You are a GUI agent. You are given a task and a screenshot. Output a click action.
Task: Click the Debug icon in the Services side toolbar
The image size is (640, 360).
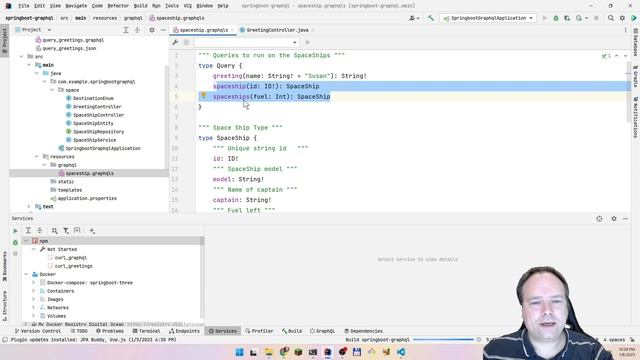tap(15, 242)
